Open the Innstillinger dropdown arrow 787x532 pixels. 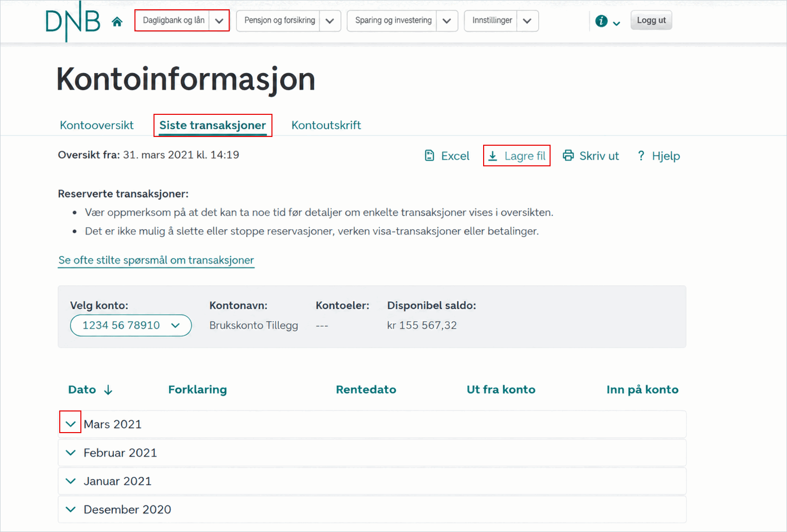coord(527,21)
